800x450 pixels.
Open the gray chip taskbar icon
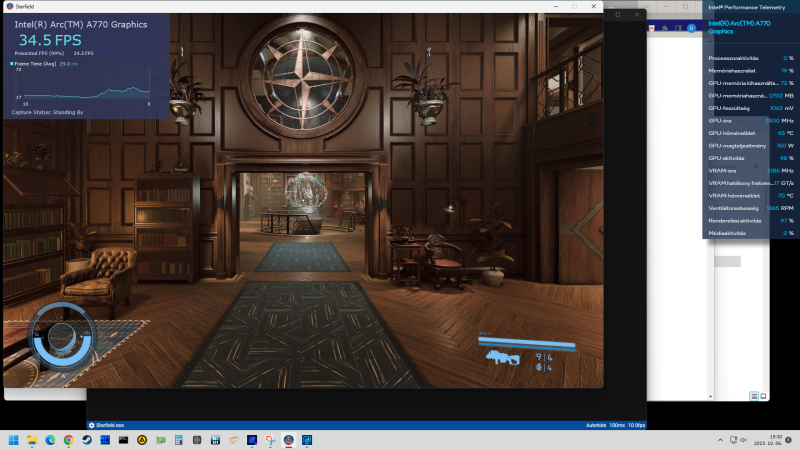197,440
